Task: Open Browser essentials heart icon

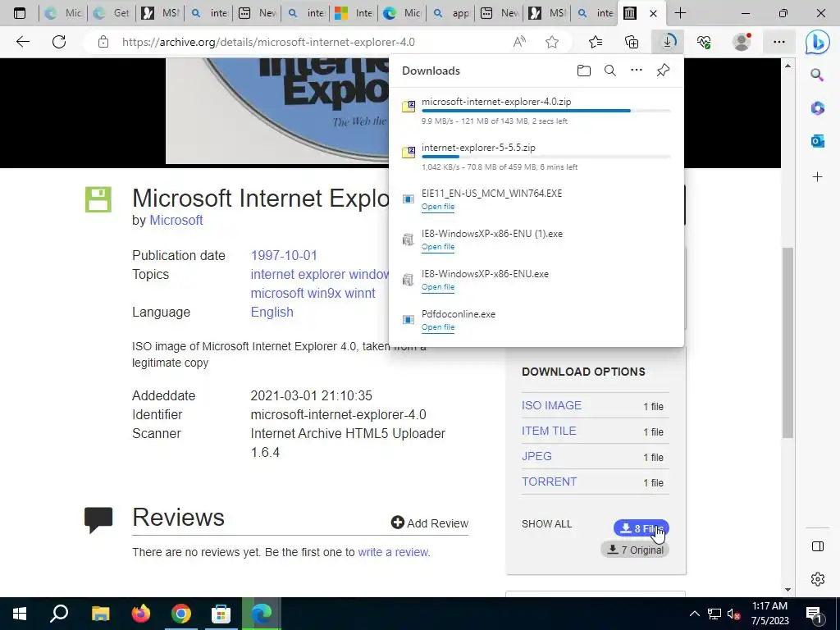Action: [x=704, y=42]
